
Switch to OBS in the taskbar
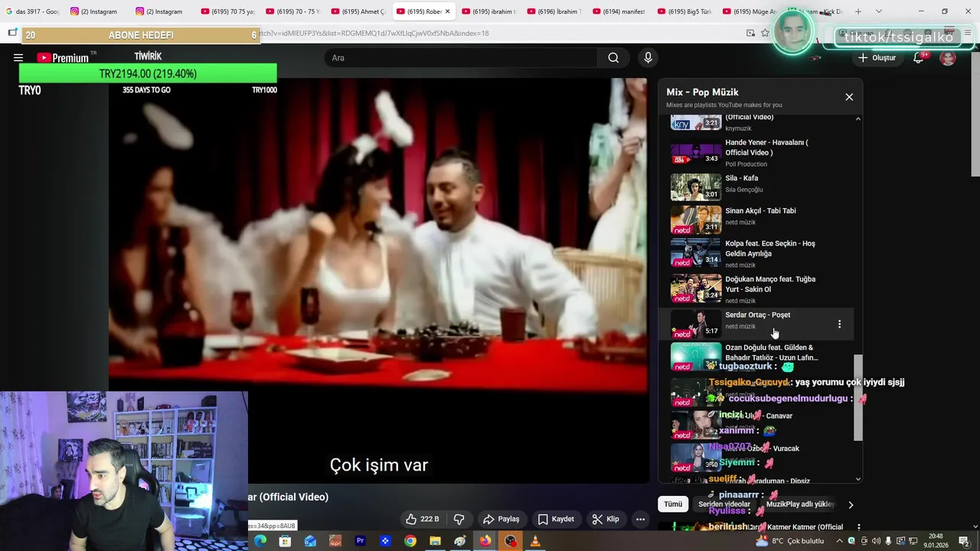coord(510,541)
